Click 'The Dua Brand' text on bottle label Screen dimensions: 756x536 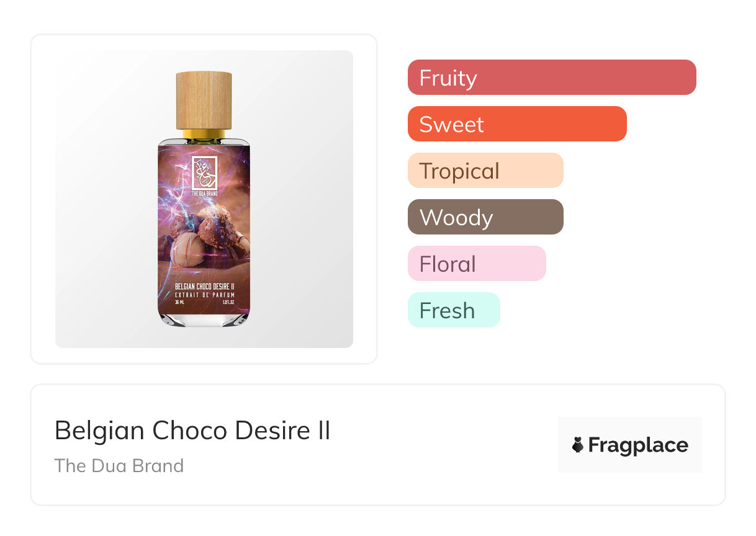(204, 194)
